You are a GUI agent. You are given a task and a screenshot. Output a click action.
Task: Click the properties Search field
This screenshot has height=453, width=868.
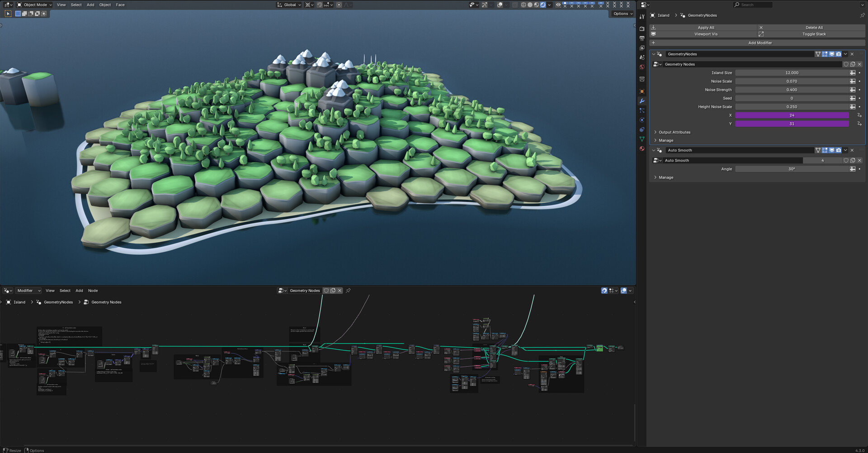(753, 5)
